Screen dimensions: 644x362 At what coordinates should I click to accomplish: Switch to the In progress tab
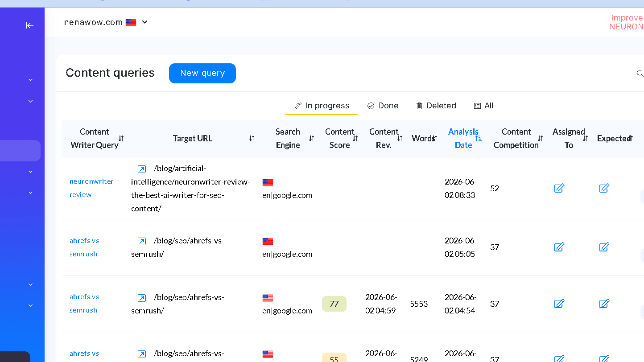pos(322,106)
